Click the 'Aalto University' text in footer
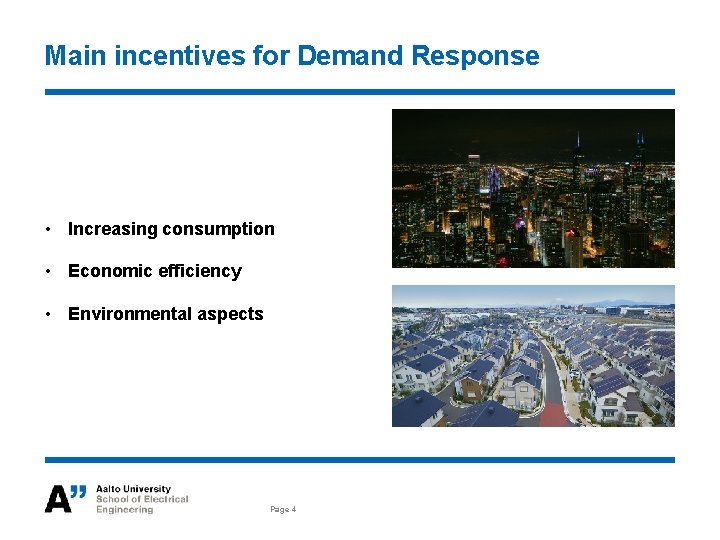This screenshot has width=720, height=540. pos(133,489)
